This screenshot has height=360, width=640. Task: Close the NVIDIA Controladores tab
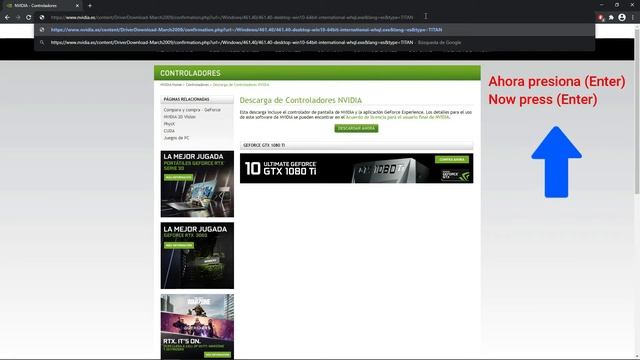coord(77,6)
